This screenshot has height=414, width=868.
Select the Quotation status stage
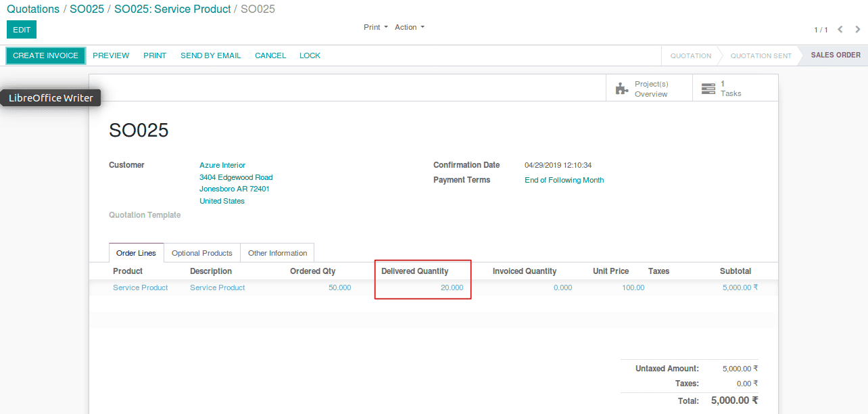tap(691, 55)
